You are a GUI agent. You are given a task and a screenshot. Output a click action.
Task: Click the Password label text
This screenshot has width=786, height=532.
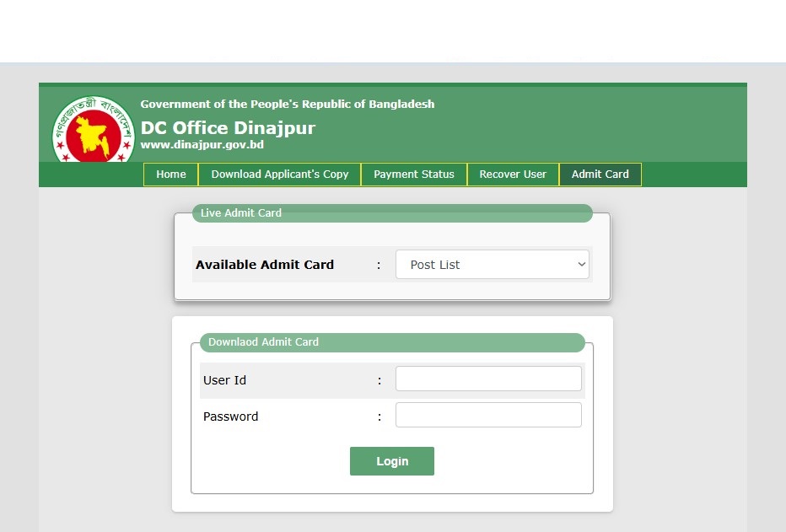(x=230, y=416)
